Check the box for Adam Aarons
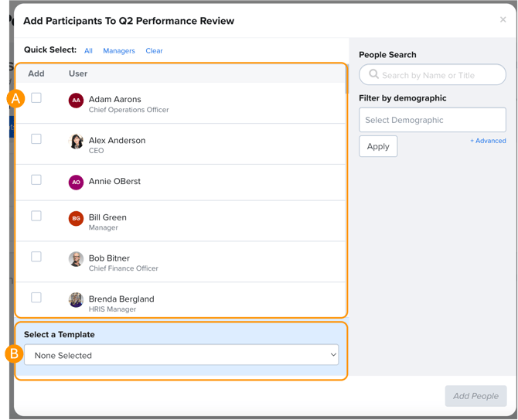 [x=36, y=98]
